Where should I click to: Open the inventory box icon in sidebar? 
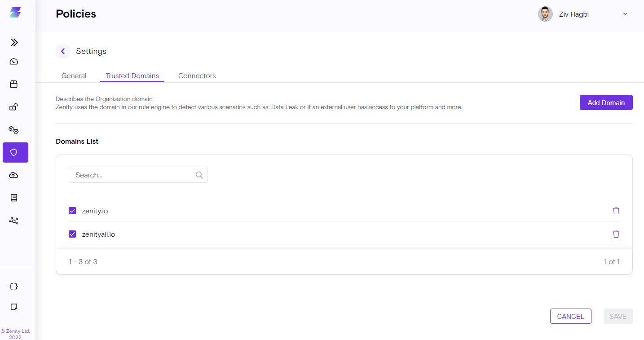coord(14,84)
